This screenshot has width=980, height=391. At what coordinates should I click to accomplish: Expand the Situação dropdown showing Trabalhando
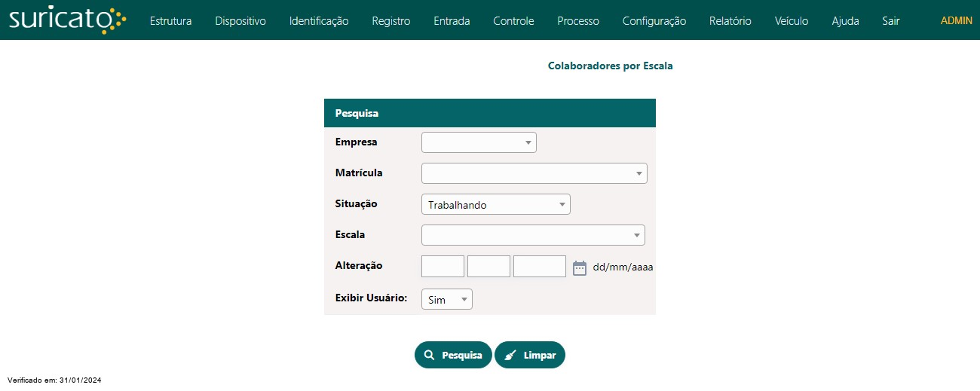tap(495, 204)
